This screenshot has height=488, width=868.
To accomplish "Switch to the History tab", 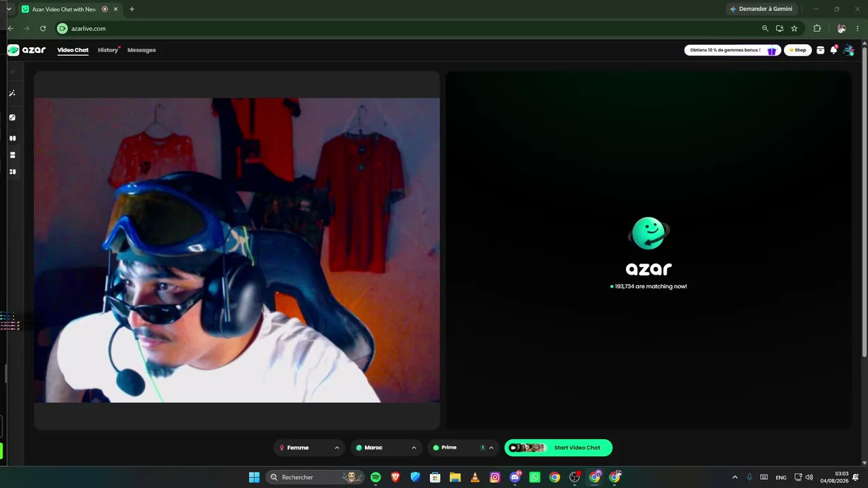I will (x=108, y=50).
